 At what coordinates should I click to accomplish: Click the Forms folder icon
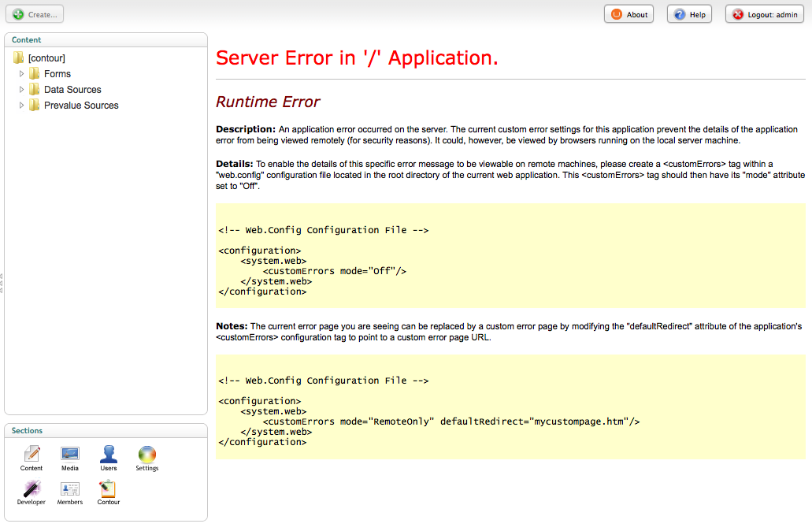(35, 73)
